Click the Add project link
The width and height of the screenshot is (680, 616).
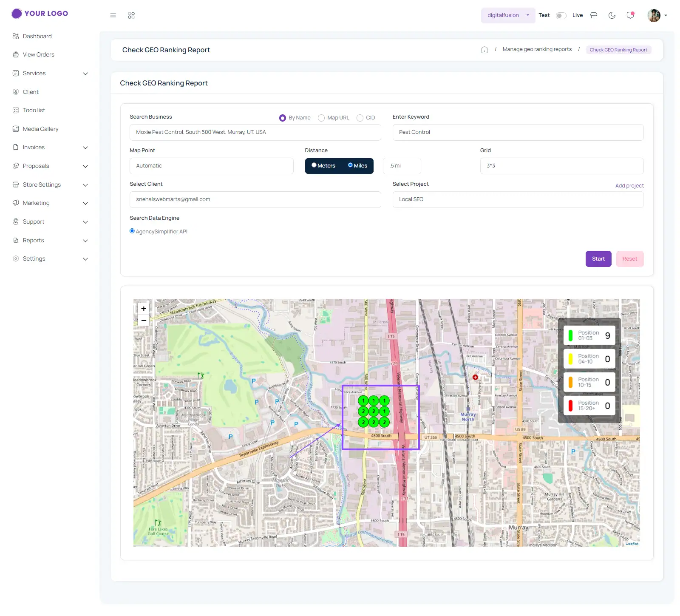tap(629, 186)
